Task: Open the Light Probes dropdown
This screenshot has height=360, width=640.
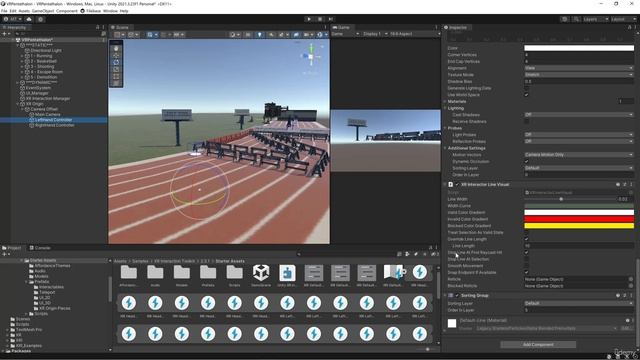Action: (579, 134)
